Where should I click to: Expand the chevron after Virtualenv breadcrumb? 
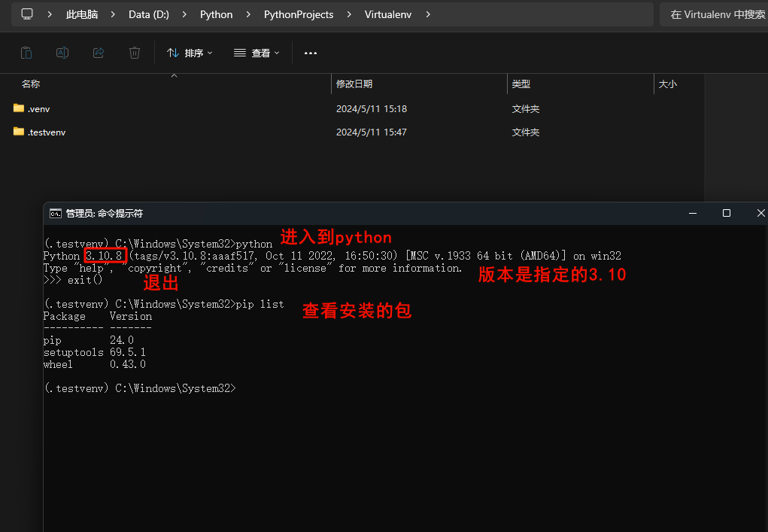[x=427, y=15]
